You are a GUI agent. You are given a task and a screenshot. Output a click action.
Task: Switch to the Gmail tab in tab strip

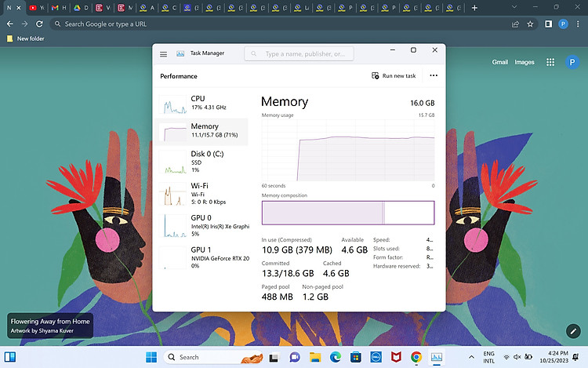click(x=59, y=8)
